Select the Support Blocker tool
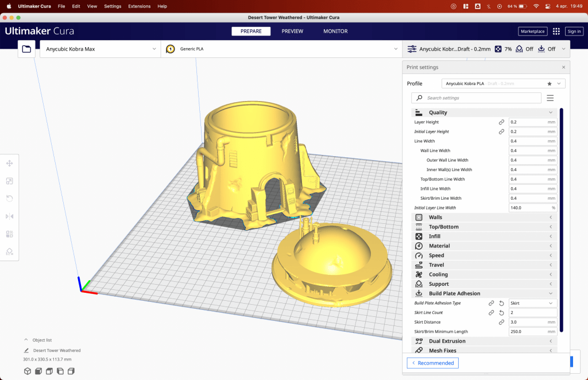 pyautogui.click(x=10, y=252)
